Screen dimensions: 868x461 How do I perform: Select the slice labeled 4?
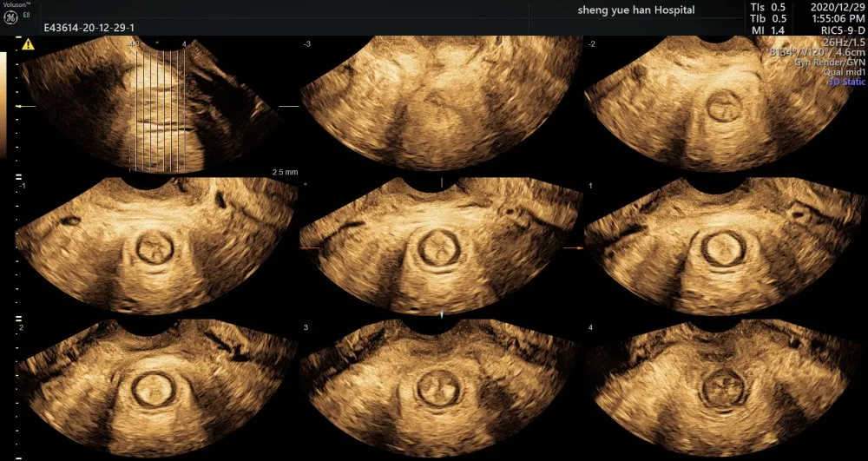tap(727, 388)
